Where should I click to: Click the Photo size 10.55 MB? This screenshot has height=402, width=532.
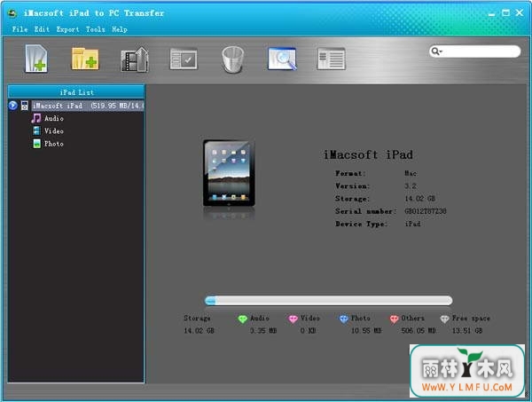click(366, 330)
